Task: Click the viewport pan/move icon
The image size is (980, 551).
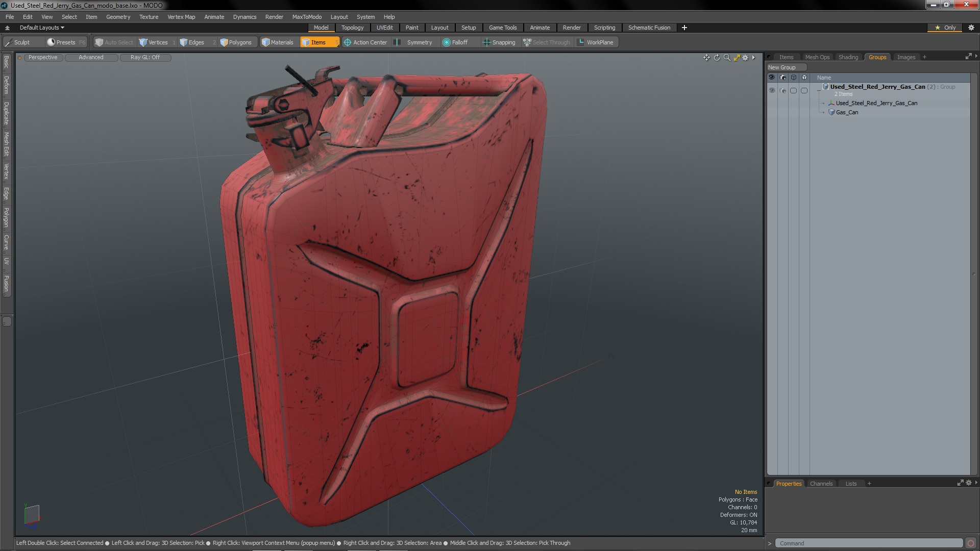Action: click(706, 58)
